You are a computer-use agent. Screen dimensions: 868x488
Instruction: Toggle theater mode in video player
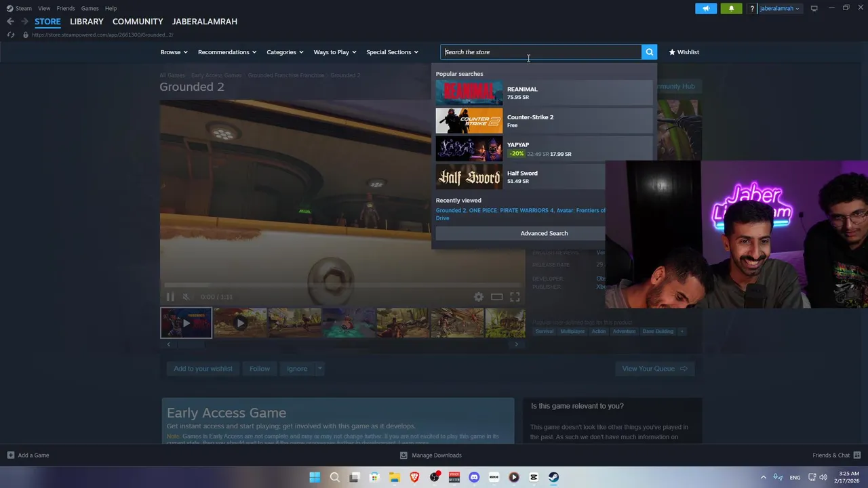coord(496,297)
